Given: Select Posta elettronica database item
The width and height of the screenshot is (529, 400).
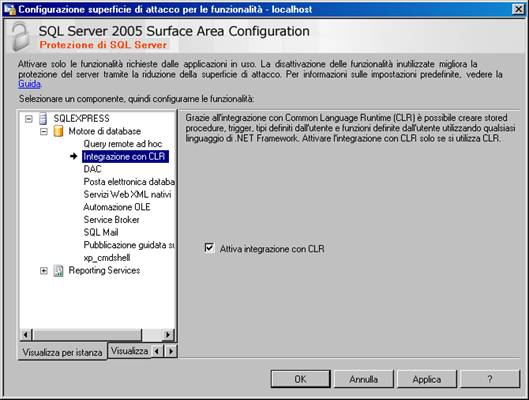Looking at the screenshot, I should point(129,182).
